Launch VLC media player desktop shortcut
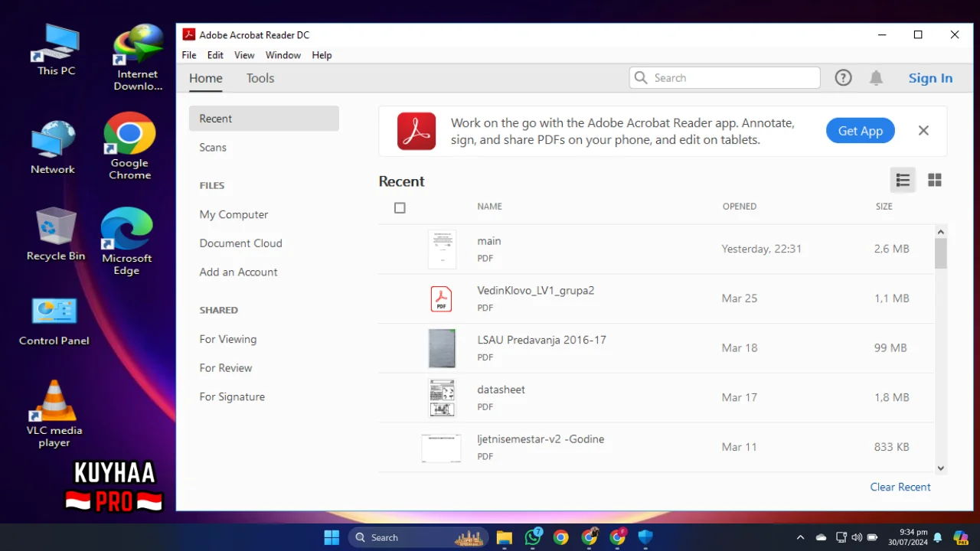 click(x=54, y=414)
